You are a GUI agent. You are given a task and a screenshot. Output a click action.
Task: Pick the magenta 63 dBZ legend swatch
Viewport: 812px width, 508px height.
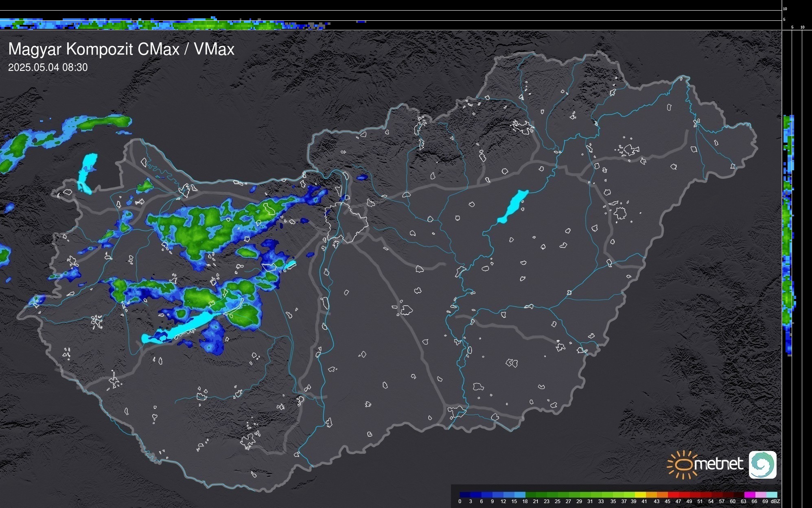click(x=749, y=495)
